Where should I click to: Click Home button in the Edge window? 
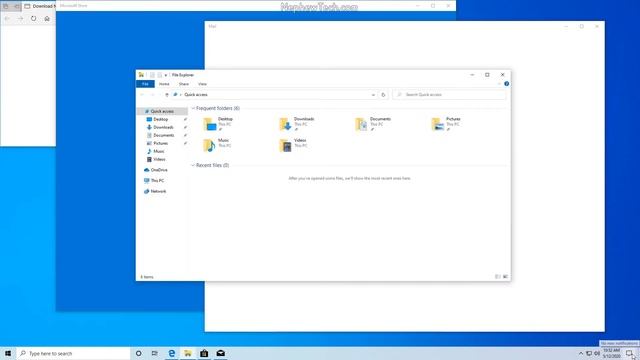click(47, 18)
